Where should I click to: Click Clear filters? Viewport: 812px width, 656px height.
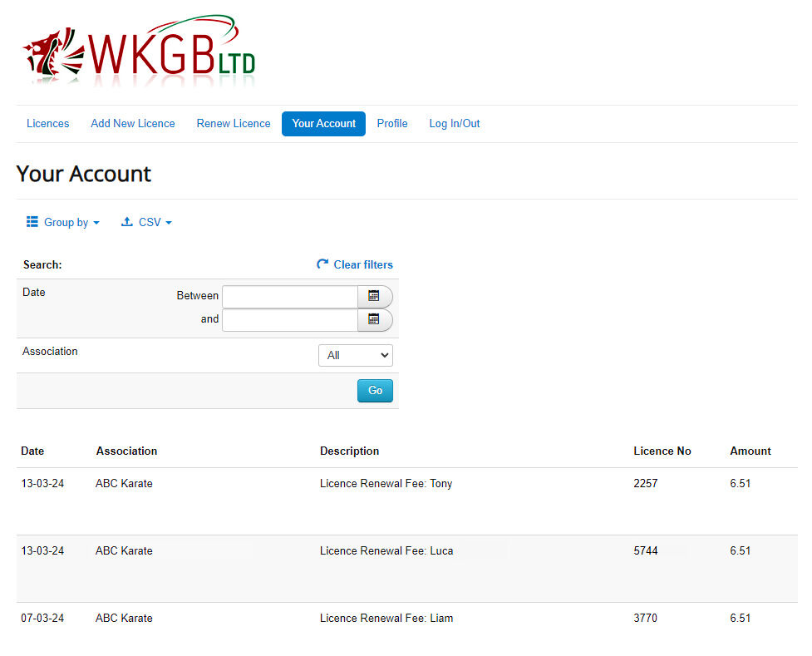pos(363,264)
